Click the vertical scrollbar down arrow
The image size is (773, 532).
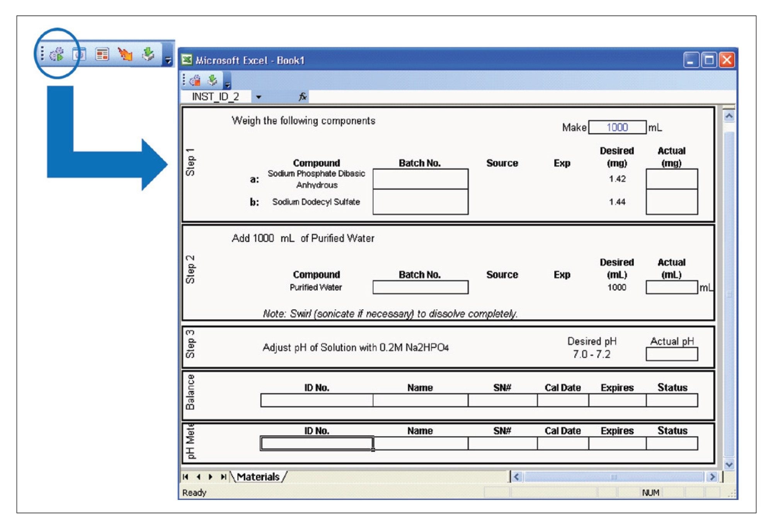click(729, 465)
